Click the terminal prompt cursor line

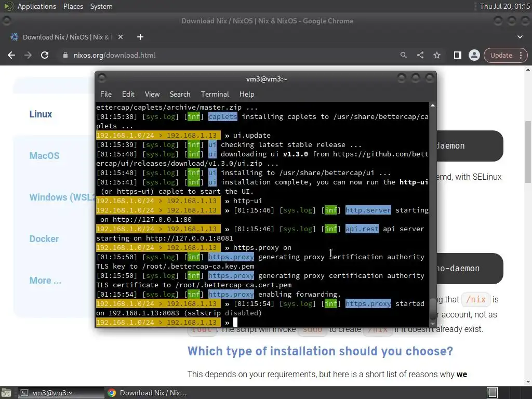tap(262, 322)
